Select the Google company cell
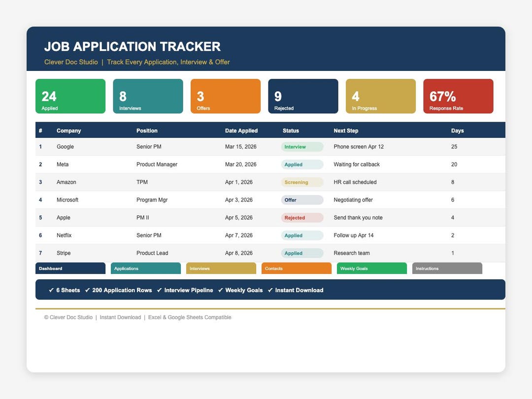Image resolution: width=532 pixels, height=399 pixels. 65,147
